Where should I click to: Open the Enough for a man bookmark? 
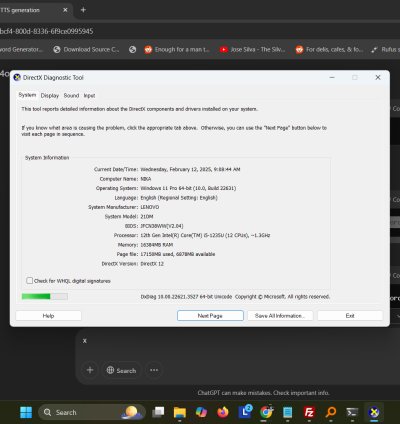[177, 49]
